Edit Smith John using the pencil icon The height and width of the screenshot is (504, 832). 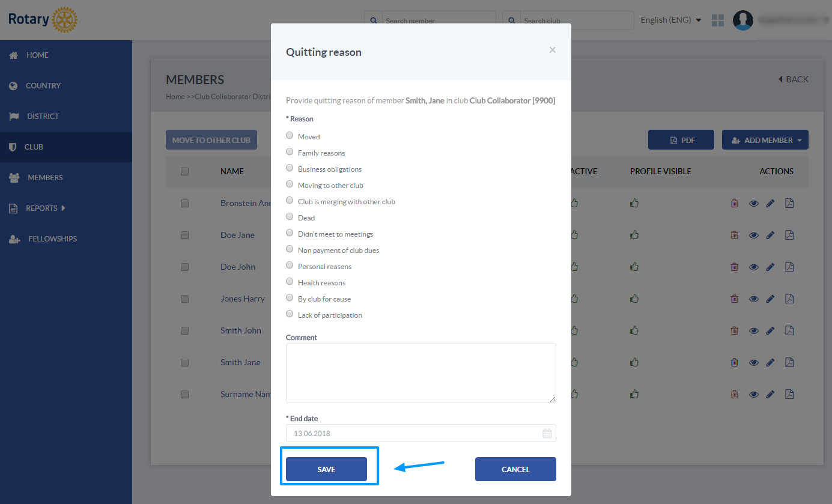[x=771, y=330]
